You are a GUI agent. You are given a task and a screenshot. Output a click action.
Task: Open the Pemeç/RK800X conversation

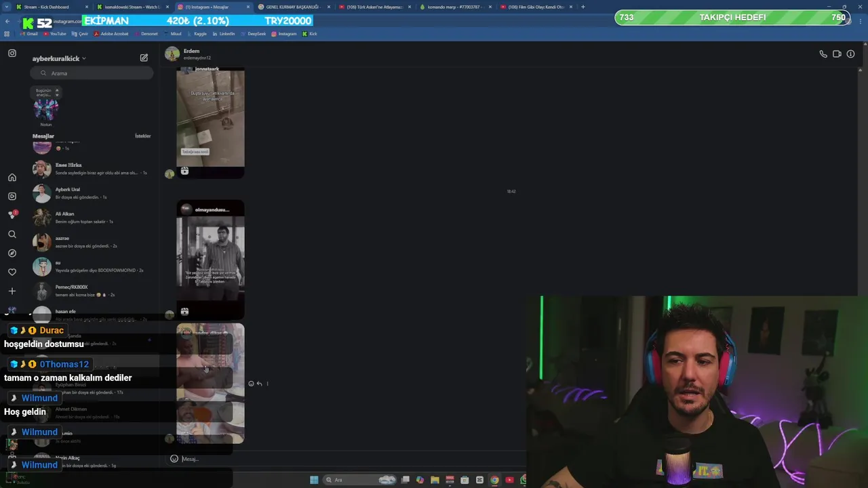point(92,291)
